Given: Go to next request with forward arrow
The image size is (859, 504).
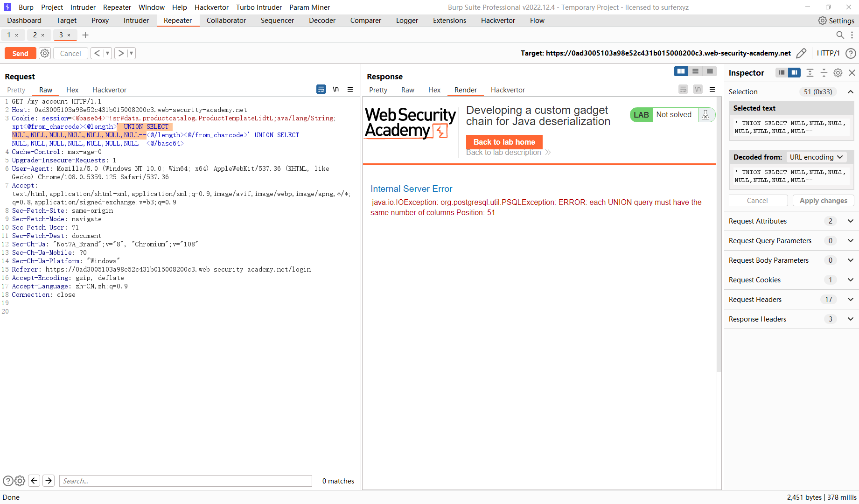Looking at the screenshot, I should 121,53.
